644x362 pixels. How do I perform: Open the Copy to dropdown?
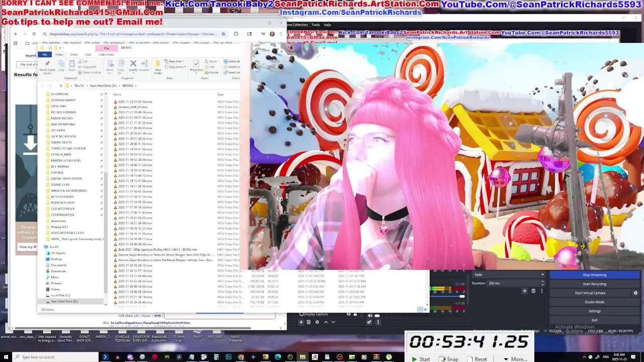coord(121,67)
